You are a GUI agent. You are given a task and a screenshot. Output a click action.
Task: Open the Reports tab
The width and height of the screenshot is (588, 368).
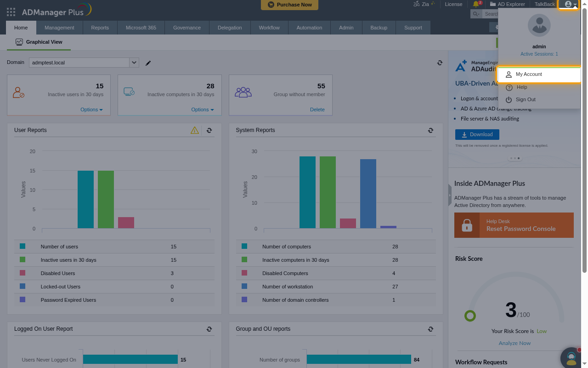coord(100,28)
